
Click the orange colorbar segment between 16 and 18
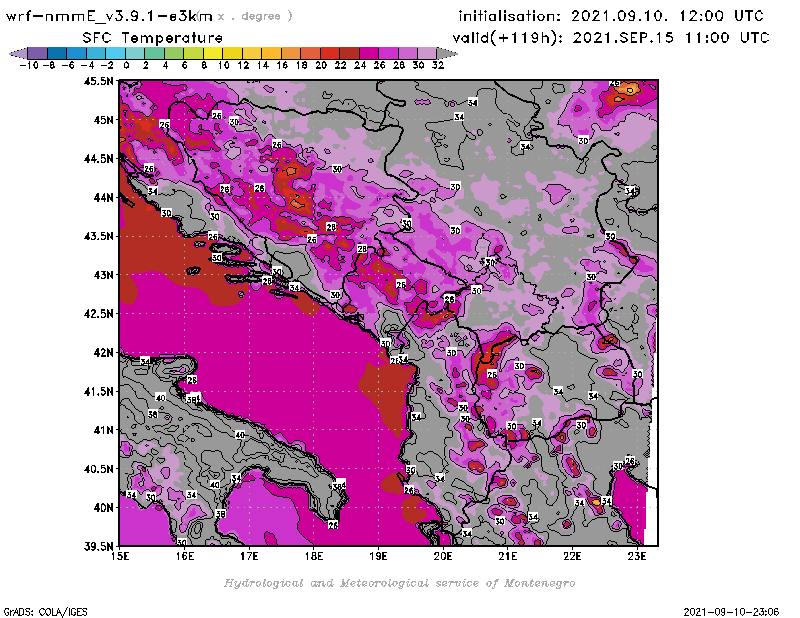click(x=291, y=53)
